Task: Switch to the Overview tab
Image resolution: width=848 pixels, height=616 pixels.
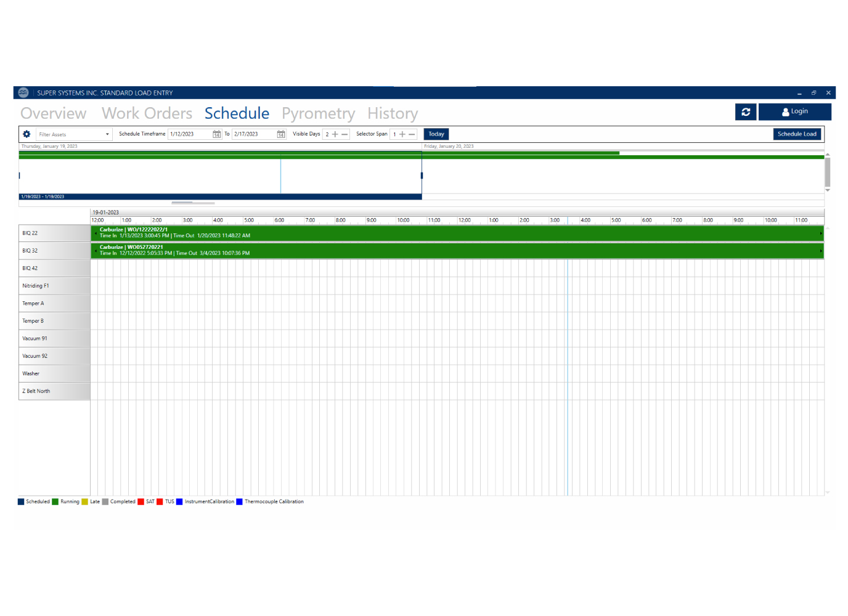Action: [x=54, y=113]
